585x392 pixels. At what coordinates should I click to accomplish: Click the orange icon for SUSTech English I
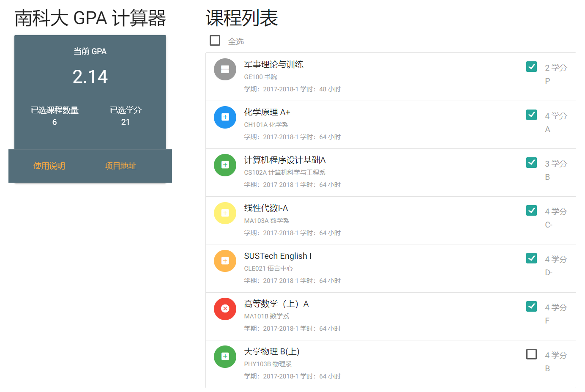(225, 261)
